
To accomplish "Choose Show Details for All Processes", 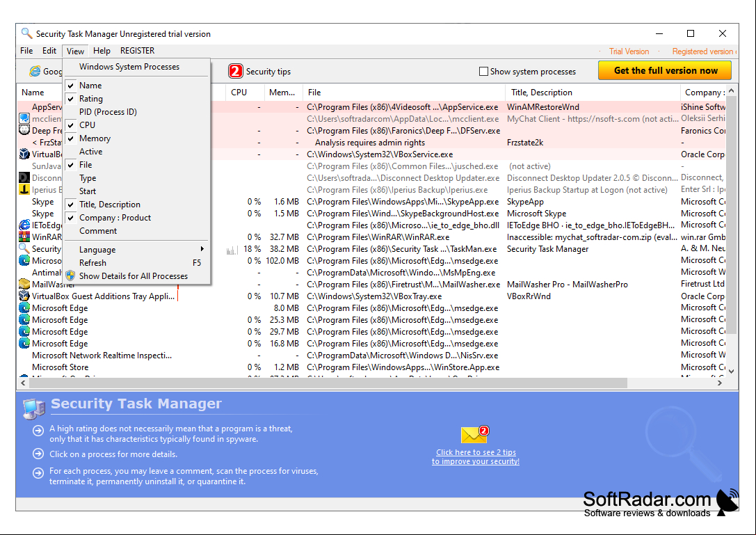I will (136, 276).
